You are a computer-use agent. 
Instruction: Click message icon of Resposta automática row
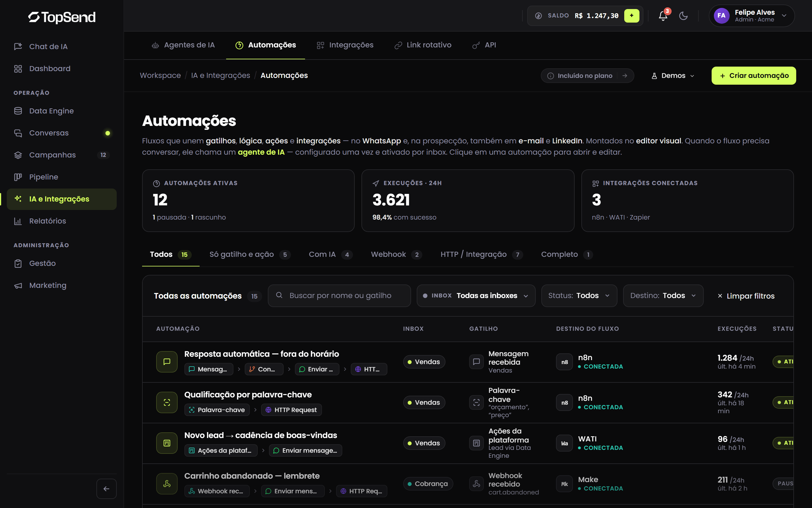[x=167, y=362]
